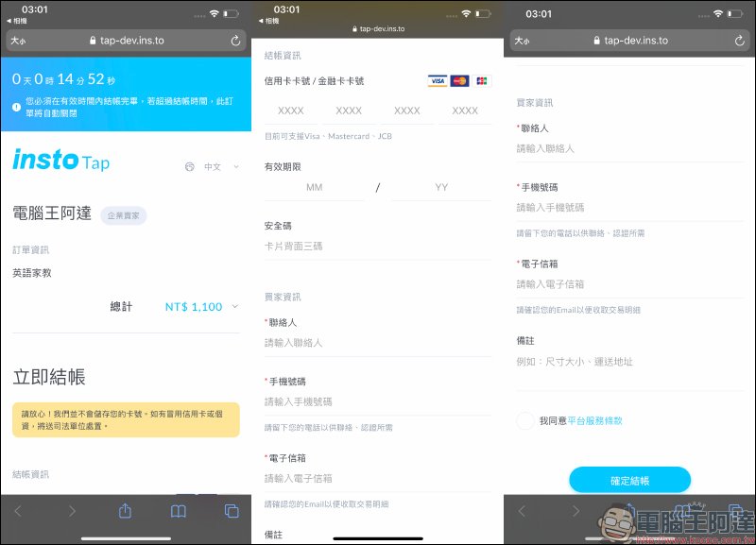This screenshot has width=756, height=545.
Task: Click the 信用卡卡號 / 金融卡卡號 label
Action: tap(314, 81)
